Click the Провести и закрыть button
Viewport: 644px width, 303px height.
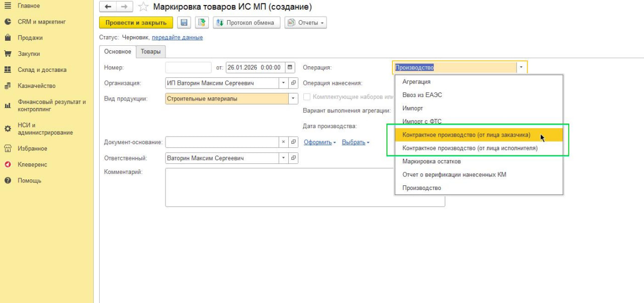click(x=136, y=23)
